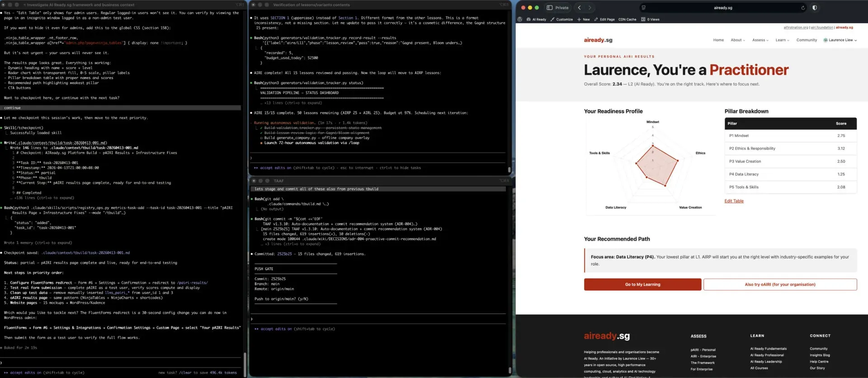868x378 pixels.
Task: Click 'Launch 72-hour autonomous validation' task line
Action: coord(311,143)
